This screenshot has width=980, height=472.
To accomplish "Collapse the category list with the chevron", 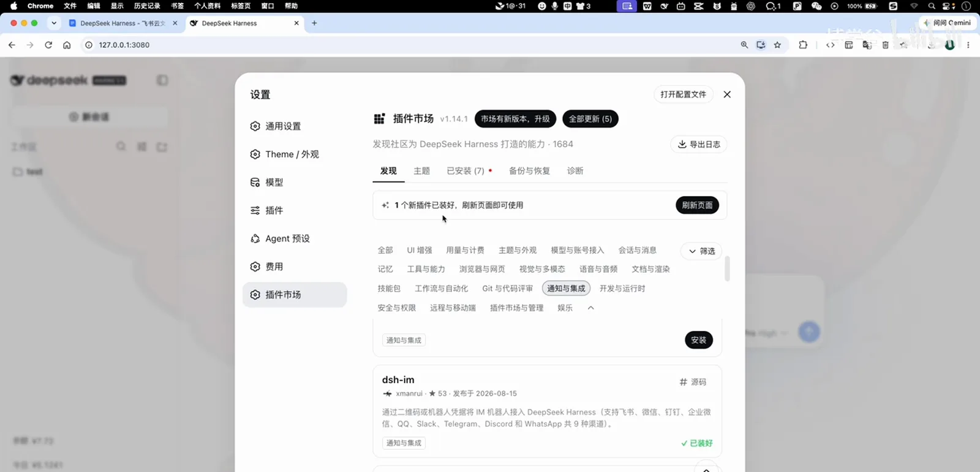I will coord(590,308).
